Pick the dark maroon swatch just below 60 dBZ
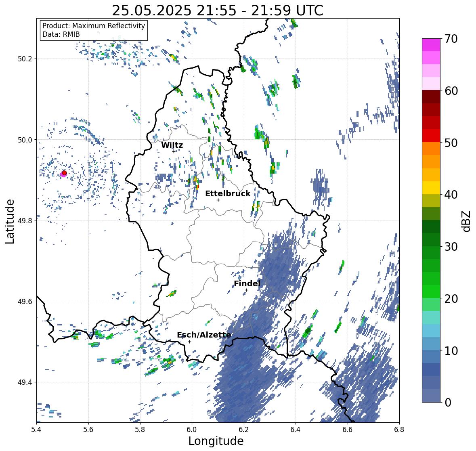Viewport: 476px width, 451px height. pos(431,97)
